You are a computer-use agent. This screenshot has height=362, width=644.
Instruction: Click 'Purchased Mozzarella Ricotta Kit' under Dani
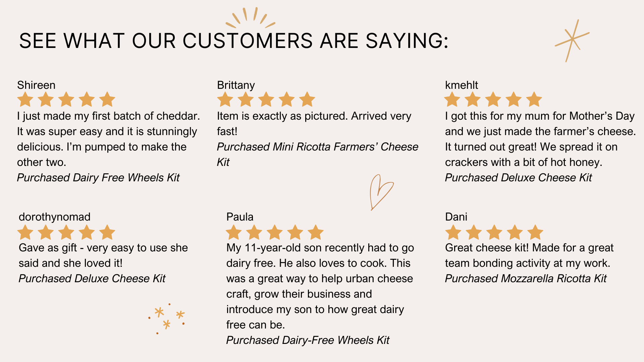click(x=526, y=279)
